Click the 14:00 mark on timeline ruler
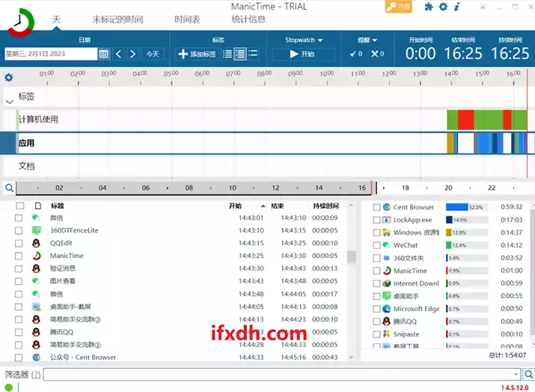Screen dimensions: 535x392 (x=451, y=74)
